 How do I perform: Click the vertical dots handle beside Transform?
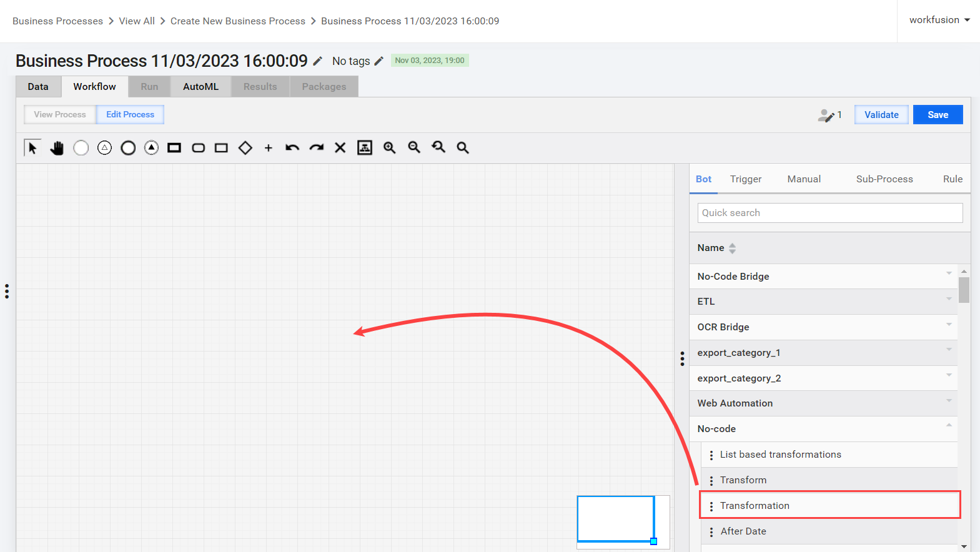pos(711,481)
